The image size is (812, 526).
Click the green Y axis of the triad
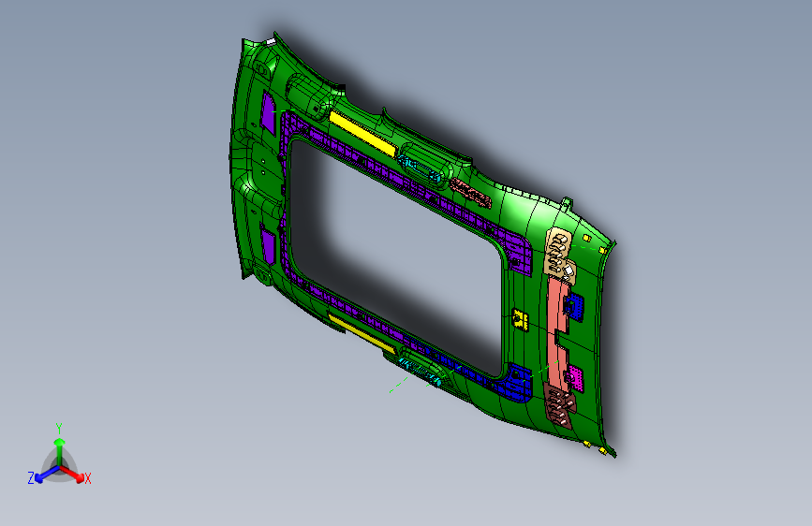tap(60, 450)
